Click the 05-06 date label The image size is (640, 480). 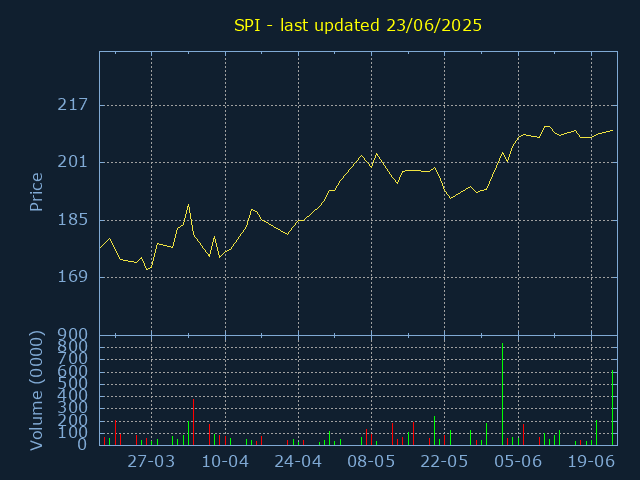tap(518, 462)
